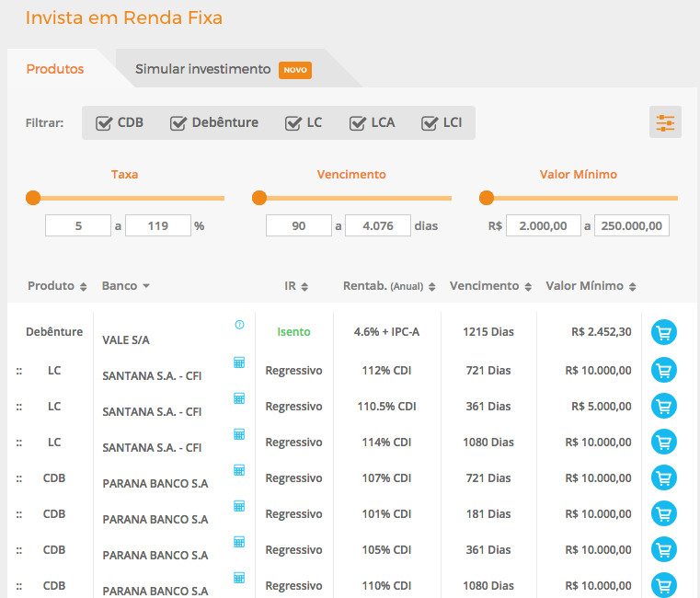Sort results by Vencimento header
The width and height of the screenshot is (700, 598).
[x=490, y=286]
